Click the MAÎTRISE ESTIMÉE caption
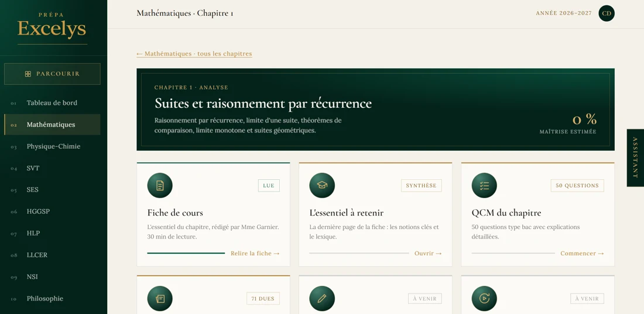The image size is (644, 314). coord(568,132)
